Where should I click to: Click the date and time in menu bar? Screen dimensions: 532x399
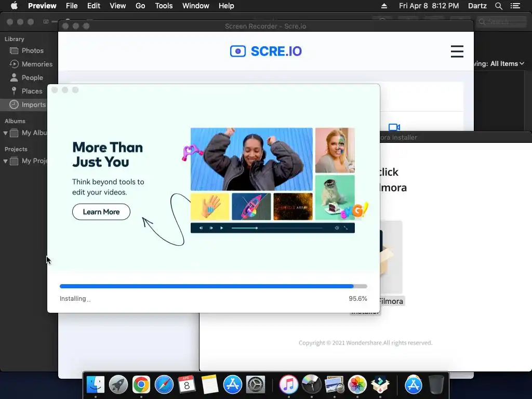pyautogui.click(x=429, y=6)
